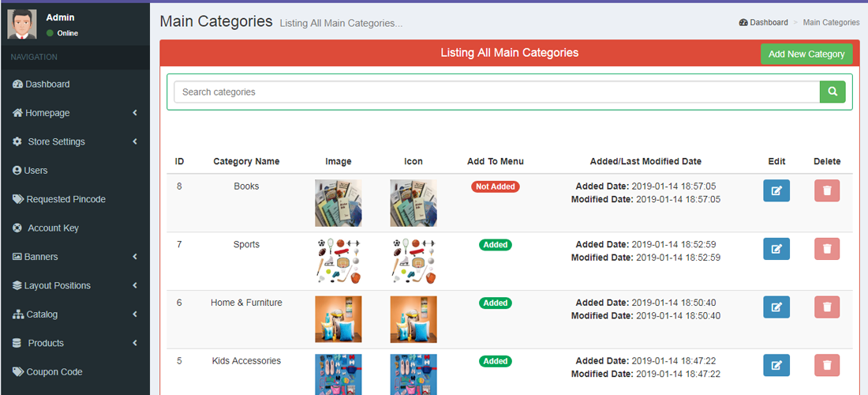
Task: Click the Online status indicator
Action: pyautogui.click(x=62, y=33)
